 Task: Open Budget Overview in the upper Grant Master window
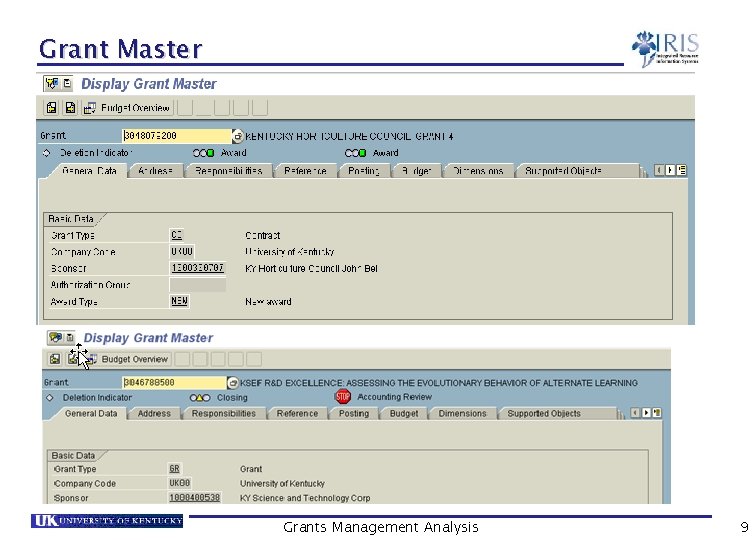(x=127, y=108)
